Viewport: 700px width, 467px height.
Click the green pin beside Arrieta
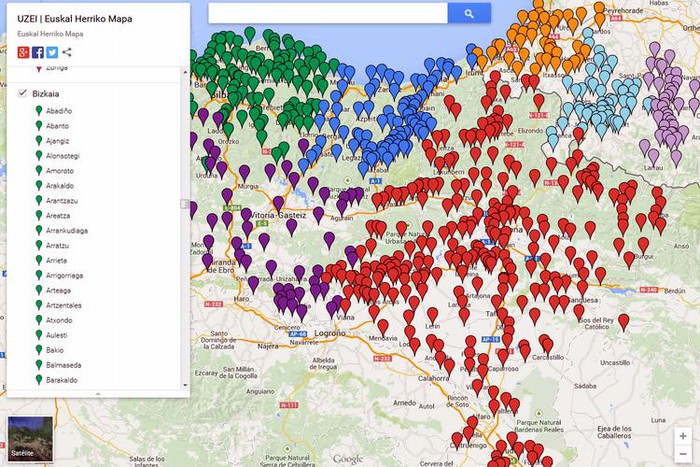click(39, 260)
